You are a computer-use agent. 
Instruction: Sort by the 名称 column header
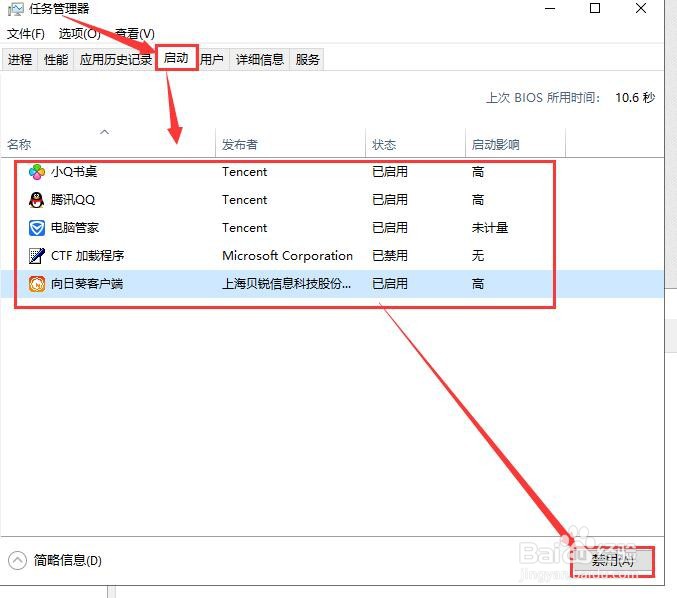pos(108,144)
